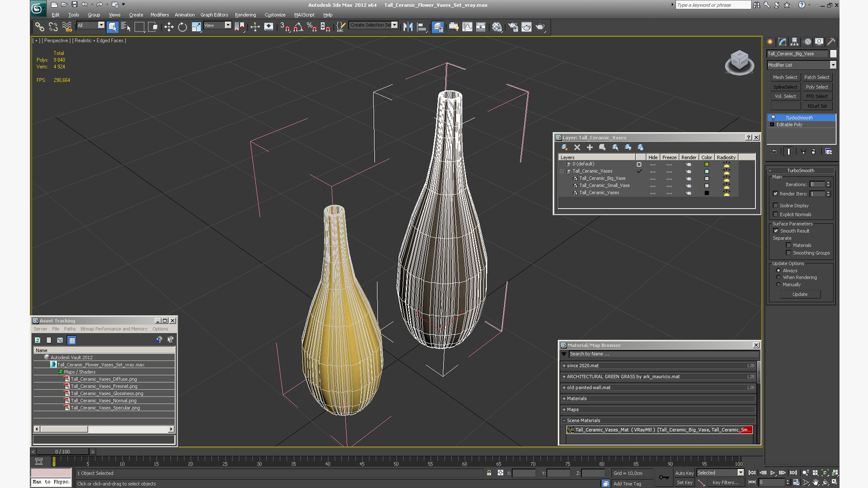868x488 pixels.
Task: Open the Modifier List dropdown
Action: [833, 65]
